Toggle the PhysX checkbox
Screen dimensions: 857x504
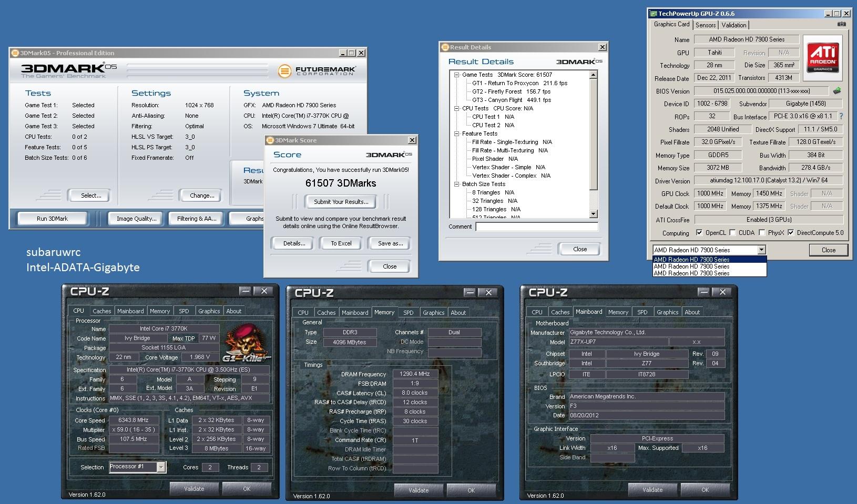762,232
